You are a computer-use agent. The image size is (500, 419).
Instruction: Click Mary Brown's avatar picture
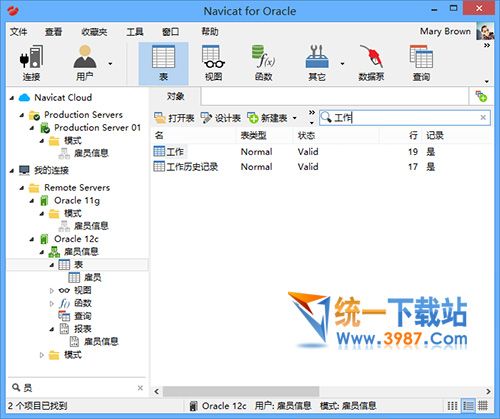pyautogui.click(x=485, y=32)
